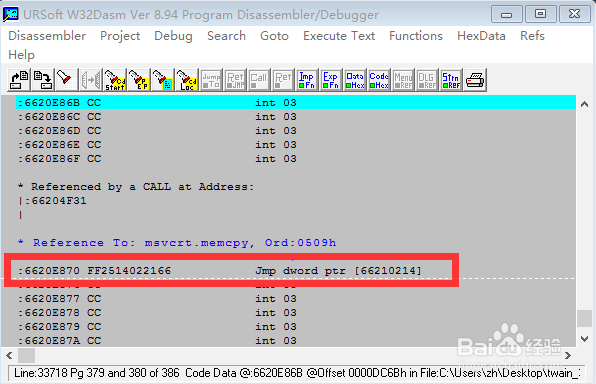Open the Execute Text menu
596x384 pixels.
coord(339,36)
